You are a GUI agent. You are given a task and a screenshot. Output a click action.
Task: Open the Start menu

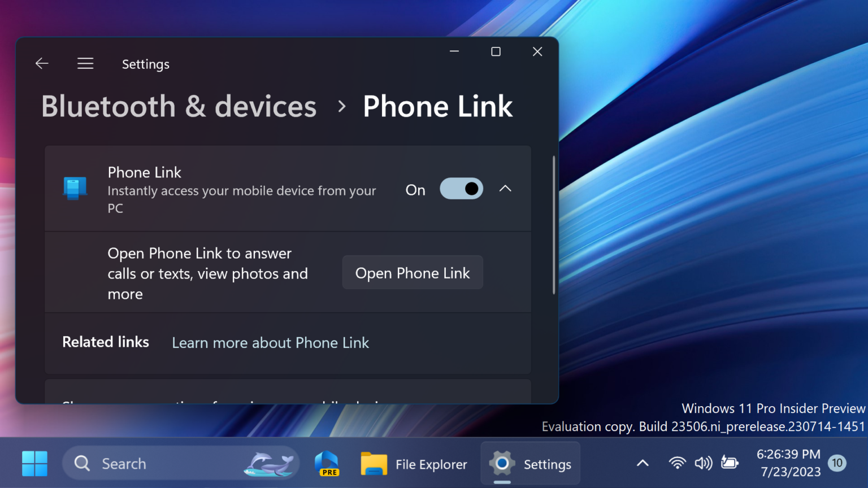pyautogui.click(x=34, y=463)
